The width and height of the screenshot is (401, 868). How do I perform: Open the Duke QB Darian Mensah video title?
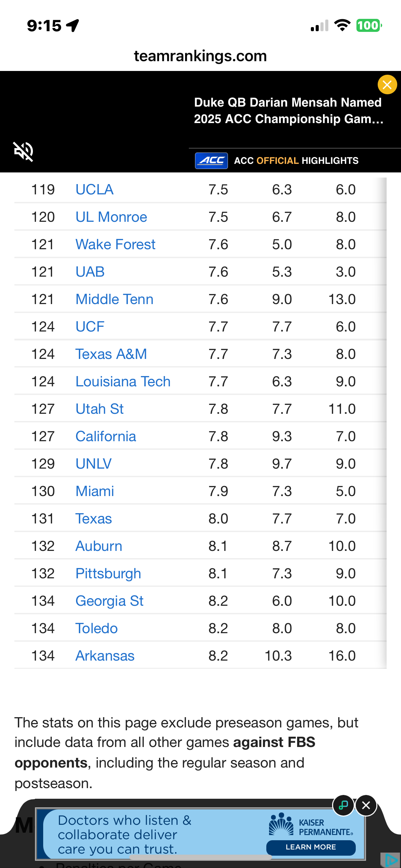(288, 110)
